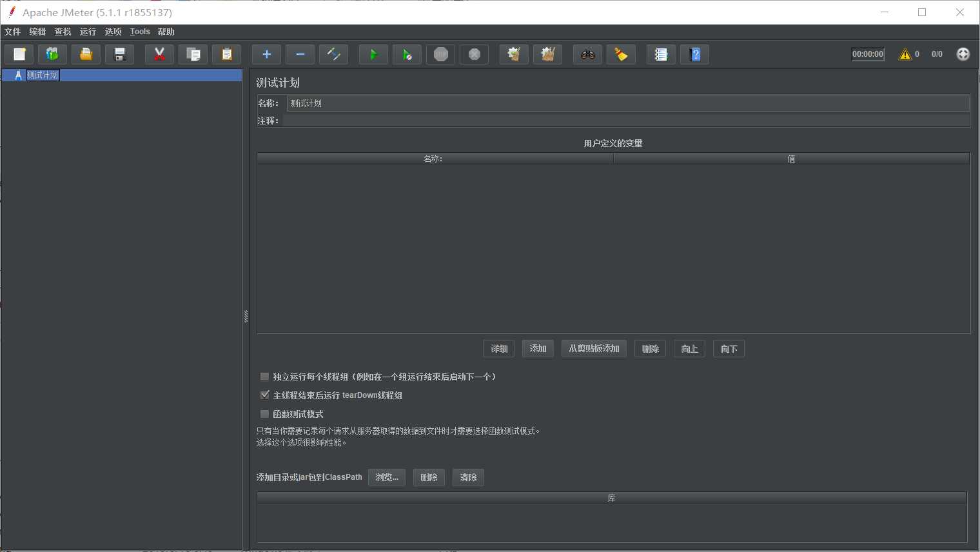Click the 详细 button
980x552 pixels.
(x=499, y=349)
